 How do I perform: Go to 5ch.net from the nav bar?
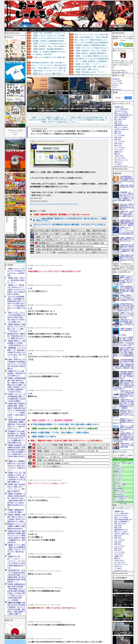coord(112,30)
